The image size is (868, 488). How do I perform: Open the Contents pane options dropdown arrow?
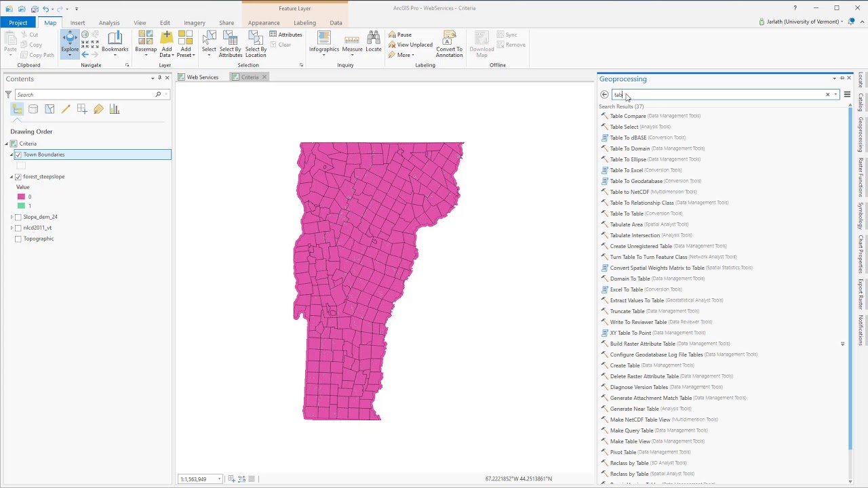tap(153, 79)
